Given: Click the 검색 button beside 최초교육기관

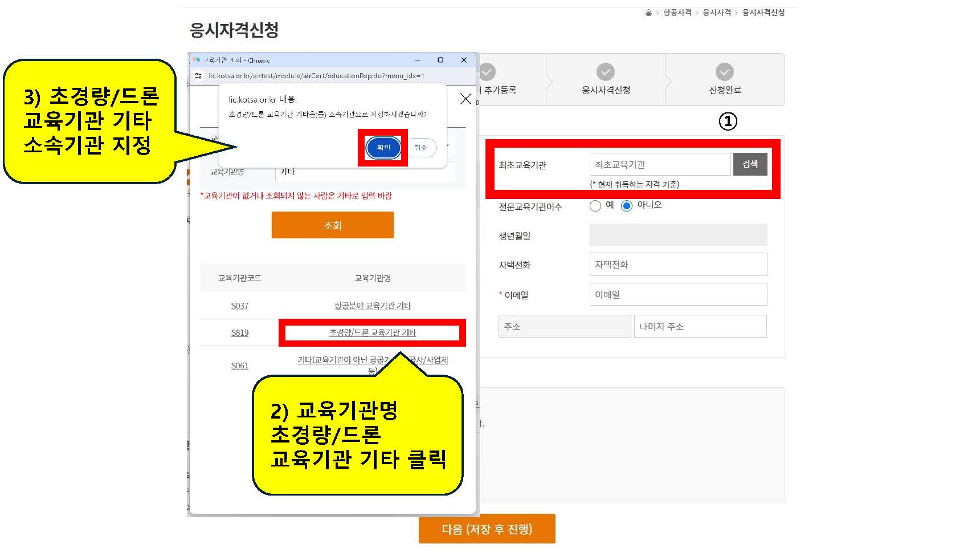Looking at the screenshot, I should pos(750,164).
